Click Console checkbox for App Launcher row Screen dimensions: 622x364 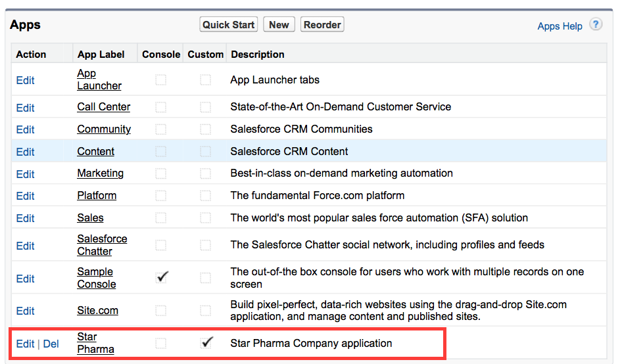[x=160, y=80]
